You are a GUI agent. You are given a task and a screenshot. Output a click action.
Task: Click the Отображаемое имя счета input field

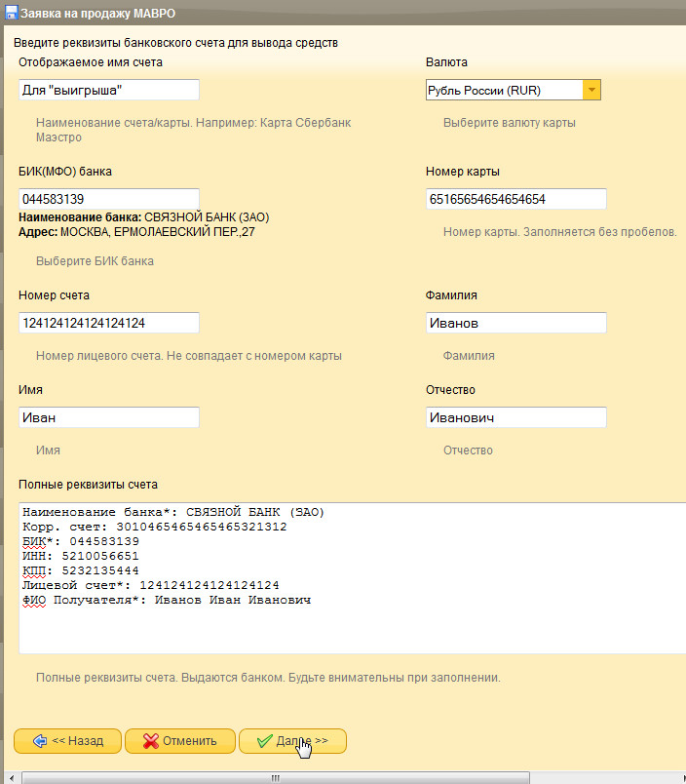(x=109, y=90)
